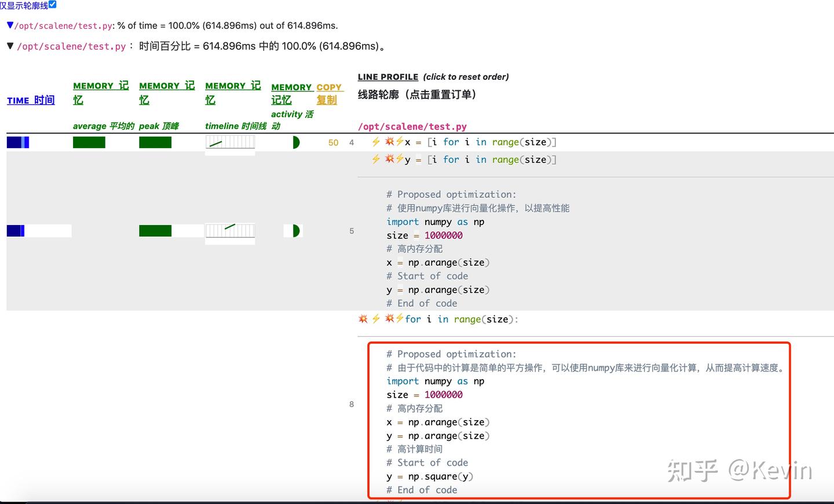
Task: Sort by the MEMORY peak column header
Action: point(167,91)
